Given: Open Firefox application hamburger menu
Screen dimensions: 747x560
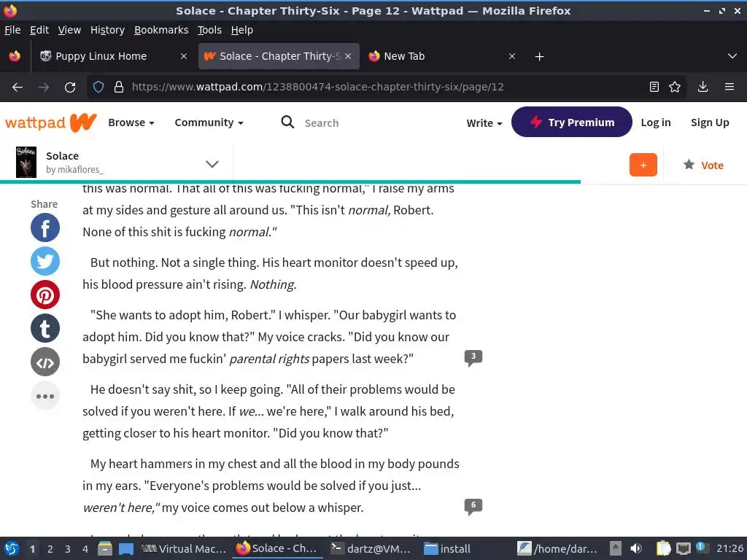Looking at the screenshot, I should click(x=729, y=87).
